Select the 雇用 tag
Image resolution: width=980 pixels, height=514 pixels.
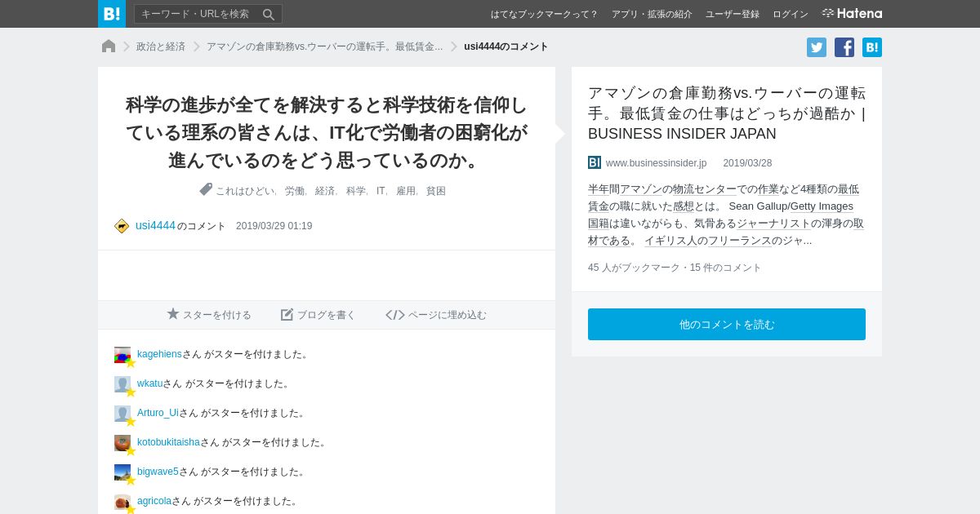pos(406,191)
